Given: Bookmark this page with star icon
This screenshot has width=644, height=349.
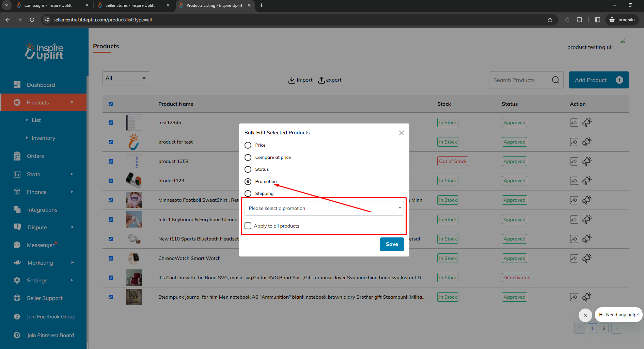Looking at the screenshot, I should coord(550,20).
